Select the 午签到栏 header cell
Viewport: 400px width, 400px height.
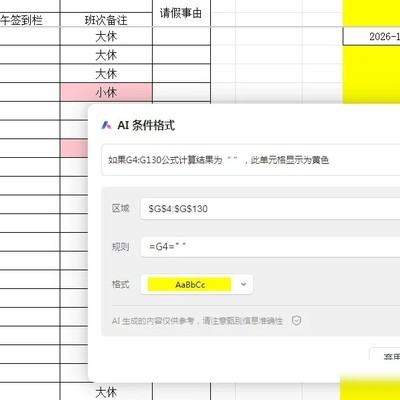coord(30,20)
